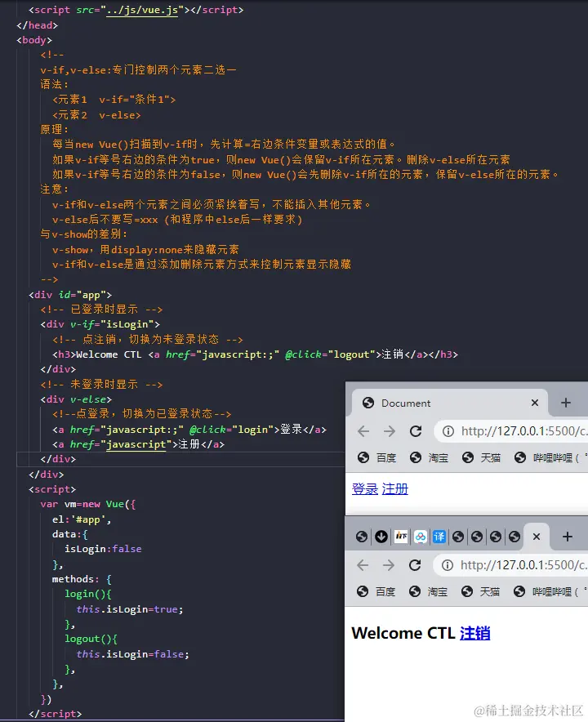Click the this.isLogin=false; statement
This screenshot has width=588, height=722.
point(132,654)
